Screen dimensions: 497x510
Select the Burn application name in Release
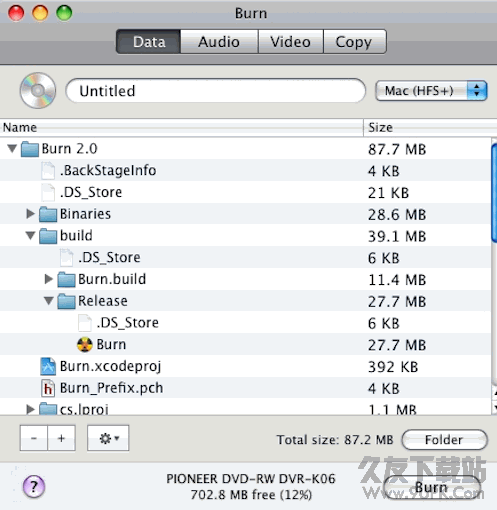pos(111,344)
